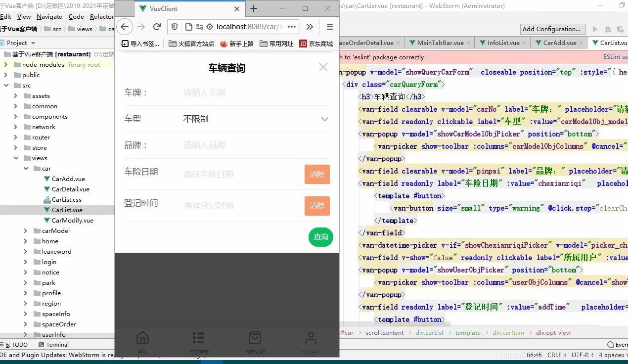Expand the public folder

tap(5, 75)
